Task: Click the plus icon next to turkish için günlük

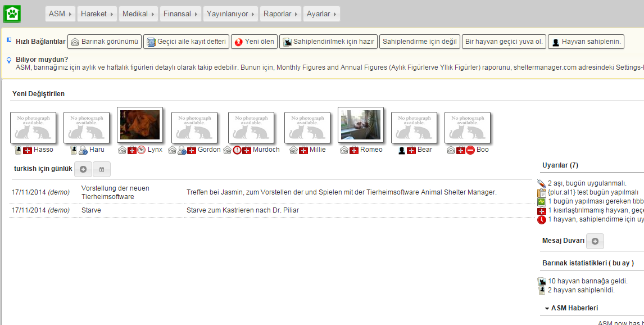Action: point(83,169)
